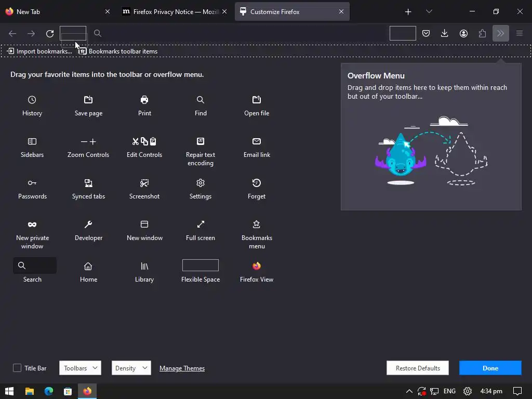This screenshot has width=532, height=399.
Task: Click the Downloads arrow icon
Action: pos(445,33)
